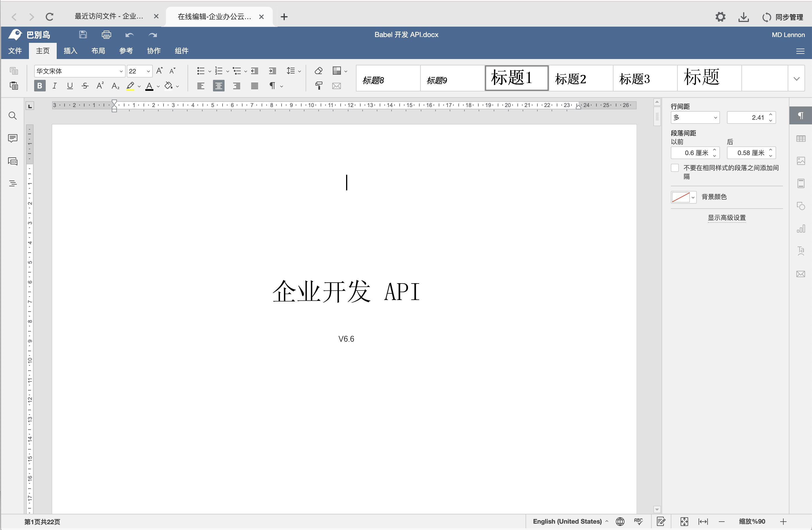Switch to the 布局 tab
The image size is (812, 530).
[98, 51]
